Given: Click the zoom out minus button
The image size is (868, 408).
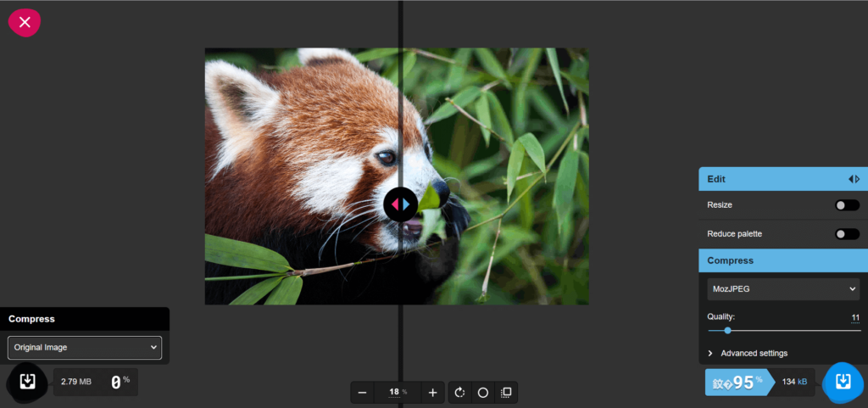Looking at the screenshot, I should coord(363,392).
